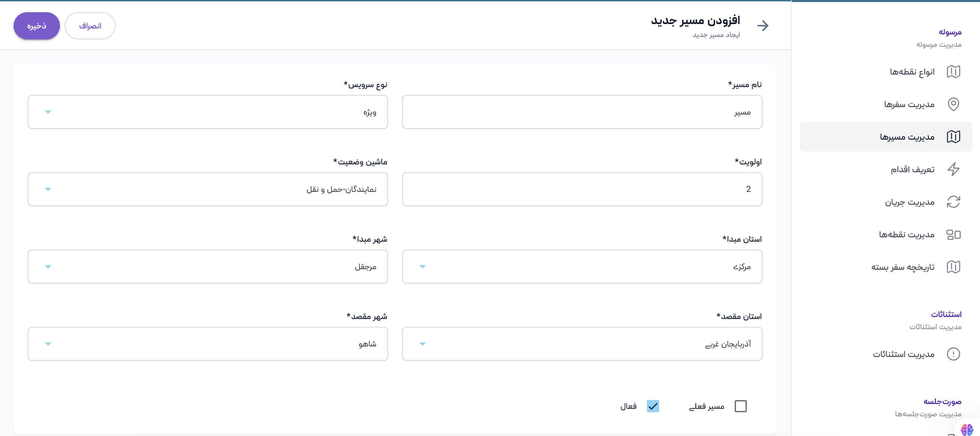Click the ذخیره save button
The width and height of the screenshot is (980, 436).
coord(37,26)
